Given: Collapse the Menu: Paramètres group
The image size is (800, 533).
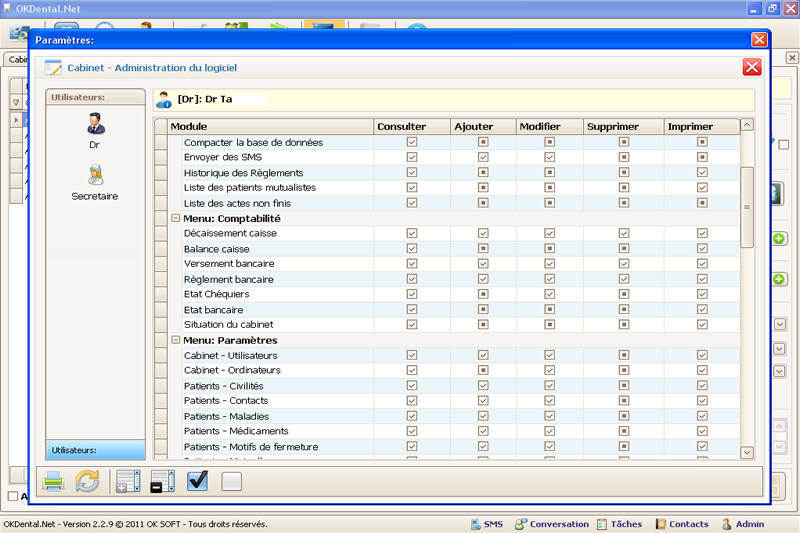Looking at the screenshot, I should pos(176,340).
